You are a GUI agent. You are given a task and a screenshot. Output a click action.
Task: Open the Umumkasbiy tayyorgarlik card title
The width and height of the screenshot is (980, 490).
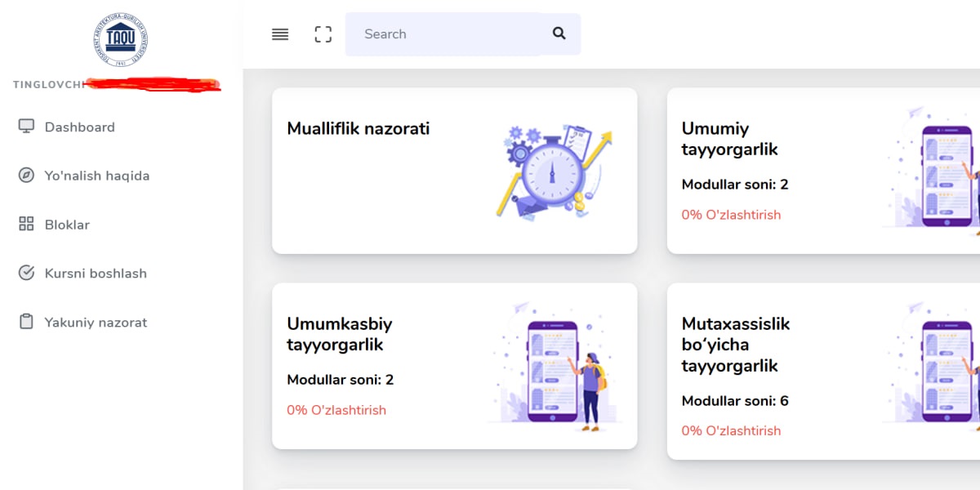(339, 334)
